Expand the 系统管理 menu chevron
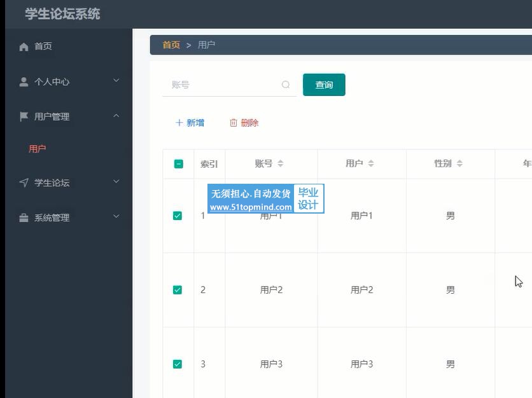Viewport: 532px width, 398px height. tap(116, 216)
